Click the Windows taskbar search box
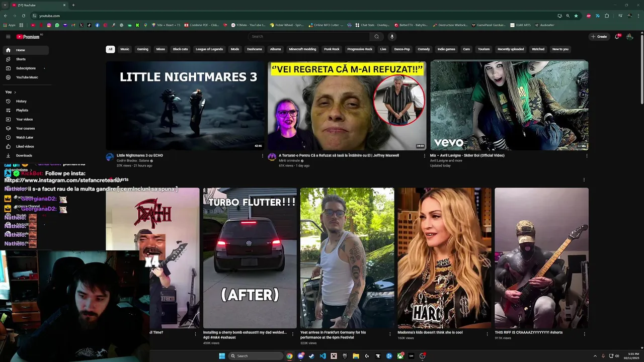 tap(256, 356)
